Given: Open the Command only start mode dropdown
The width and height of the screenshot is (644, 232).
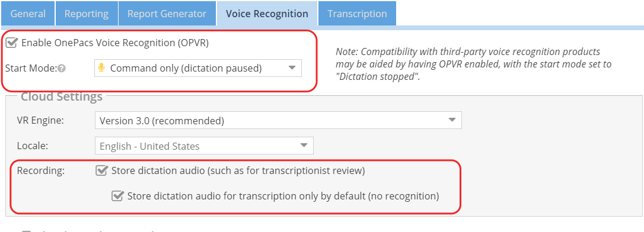Looking at the screenshot, I should (x=198, y=68).
